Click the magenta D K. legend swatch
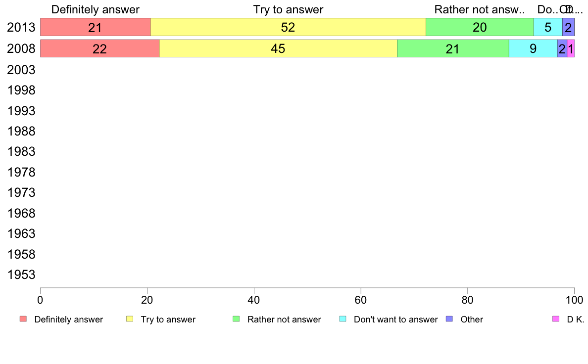Viewport: 588px width, 364px height. 556,319
